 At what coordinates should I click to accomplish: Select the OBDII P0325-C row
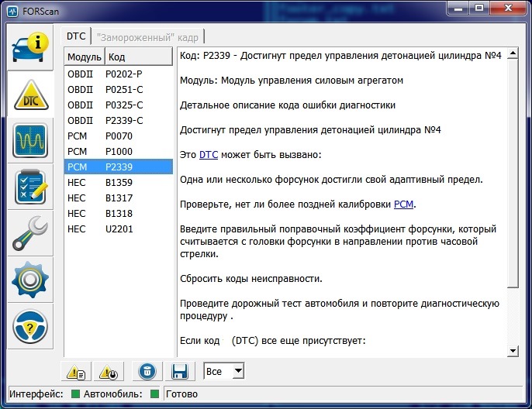tap(119, 105)
